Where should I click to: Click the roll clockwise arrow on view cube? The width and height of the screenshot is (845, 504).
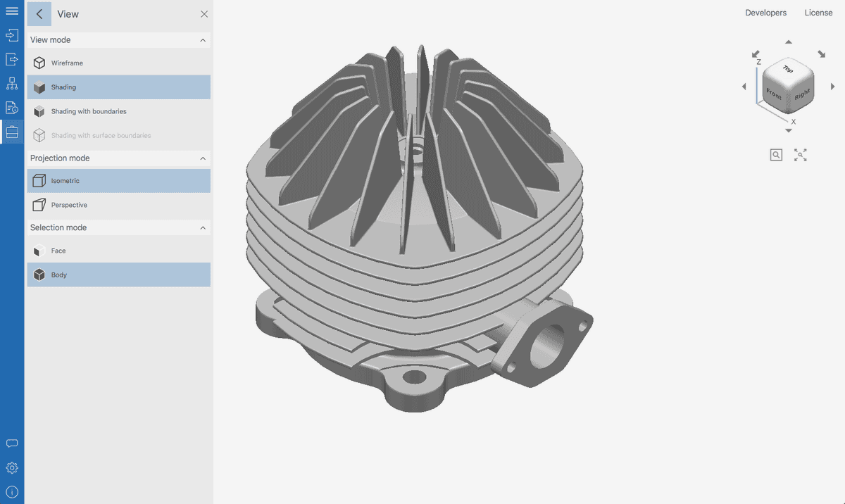822,54
